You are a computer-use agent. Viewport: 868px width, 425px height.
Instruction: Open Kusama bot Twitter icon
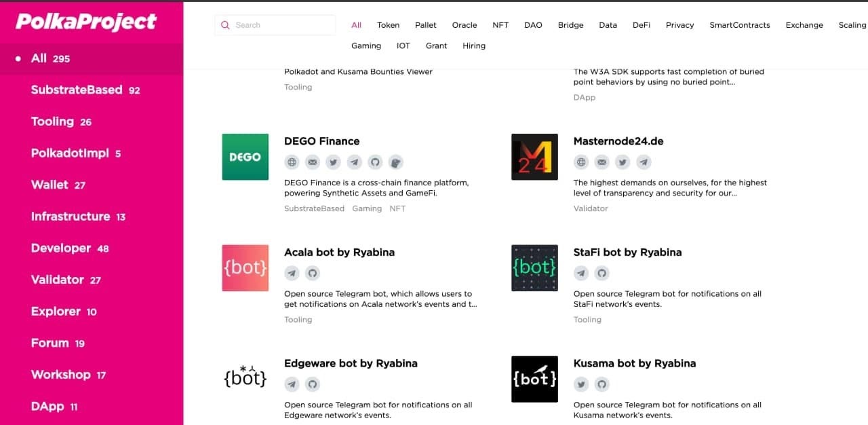[581, 384]
